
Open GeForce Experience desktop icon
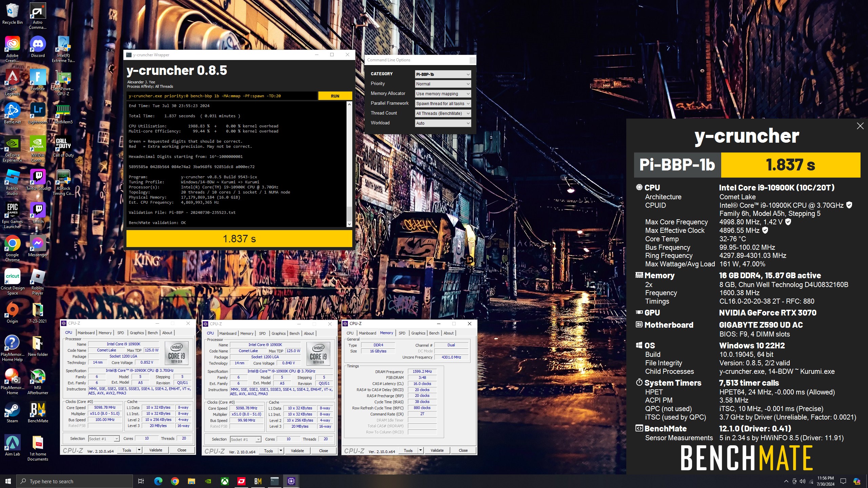pyautogui.click(x=12, y=149)
